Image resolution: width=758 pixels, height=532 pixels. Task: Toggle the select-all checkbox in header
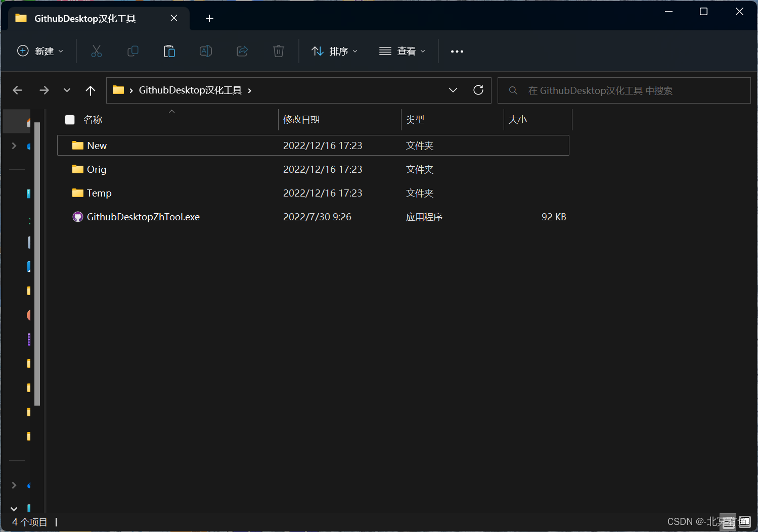[70, 120]
